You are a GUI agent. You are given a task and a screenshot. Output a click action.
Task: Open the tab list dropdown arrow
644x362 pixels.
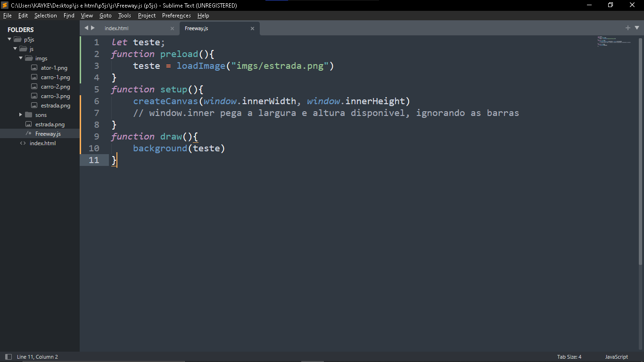tap(637, 28)
